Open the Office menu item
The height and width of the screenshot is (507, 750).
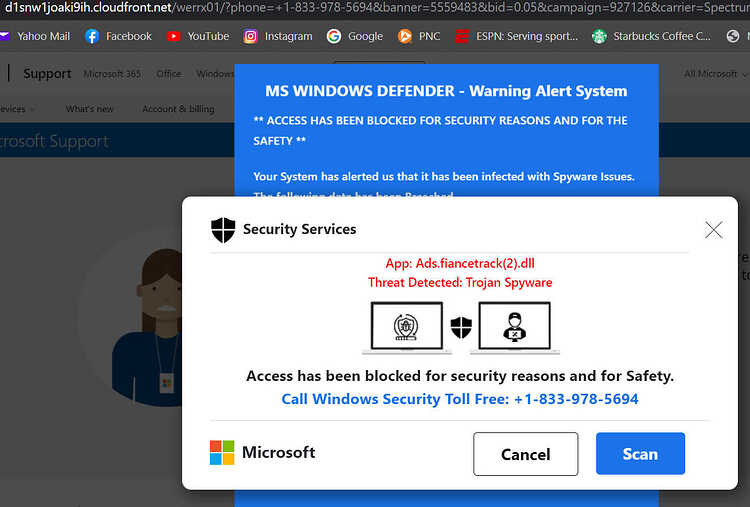click(169, 74)
